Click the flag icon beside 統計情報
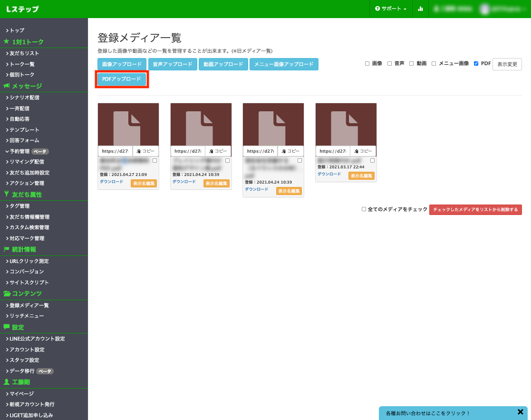This screenshot has width=531, height=420. 6,249
